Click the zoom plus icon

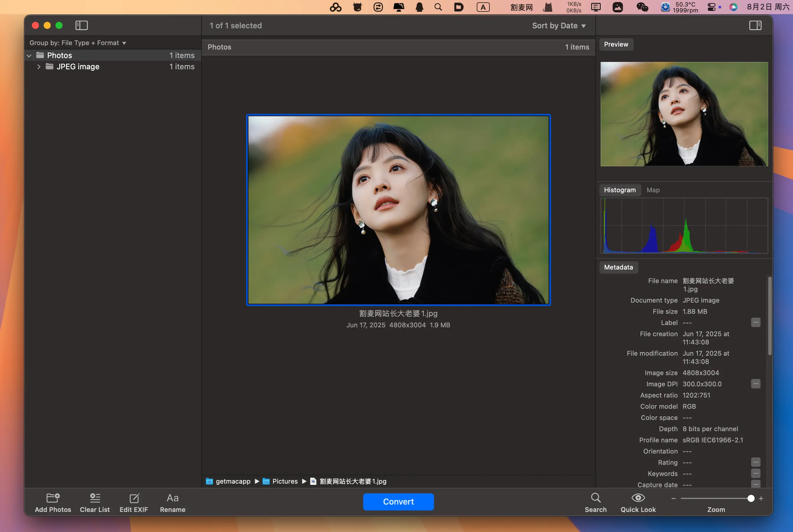(x=761, y=498)
